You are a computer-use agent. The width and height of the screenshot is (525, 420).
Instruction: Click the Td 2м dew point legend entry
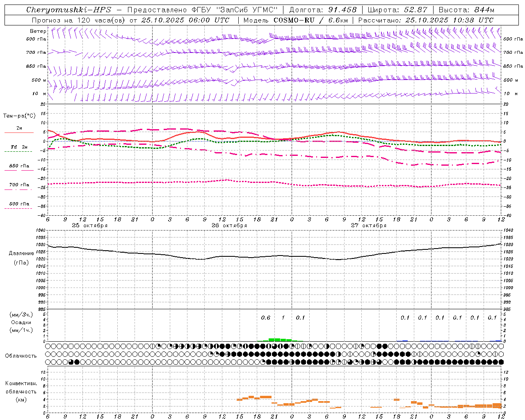(19, 147)
